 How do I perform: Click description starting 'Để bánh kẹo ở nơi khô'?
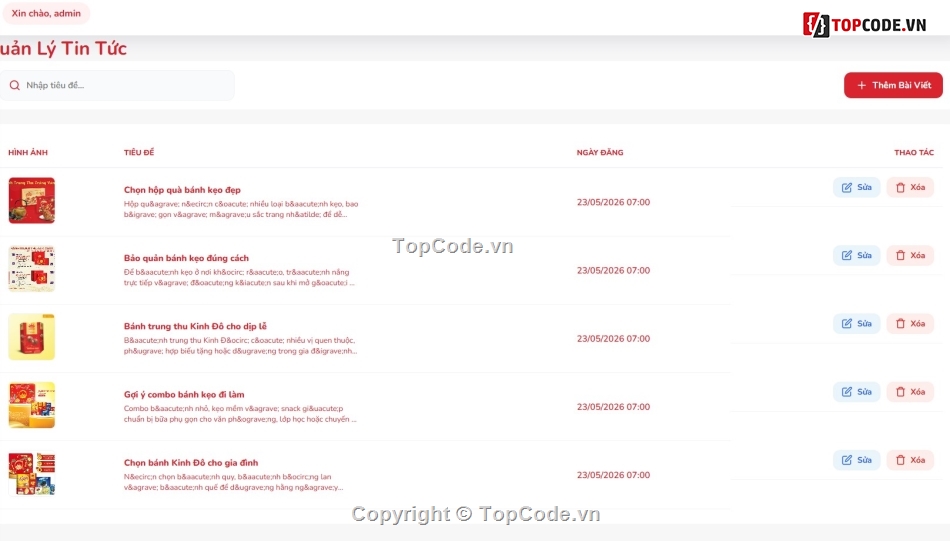(x=239, y=277)
